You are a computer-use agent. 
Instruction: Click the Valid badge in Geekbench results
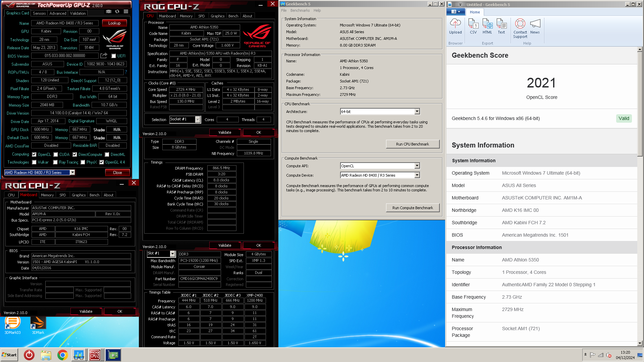(624, 118)
